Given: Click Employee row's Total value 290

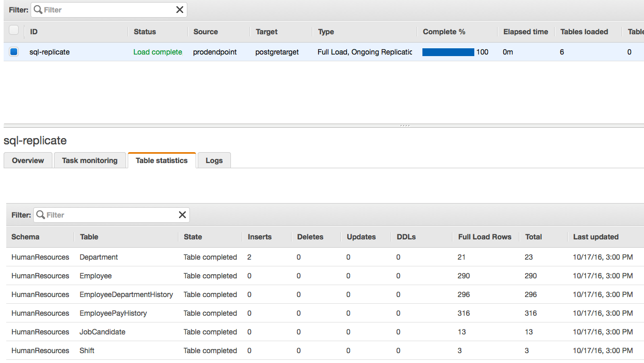Looking at the screenshot, I should pos(531,276).
